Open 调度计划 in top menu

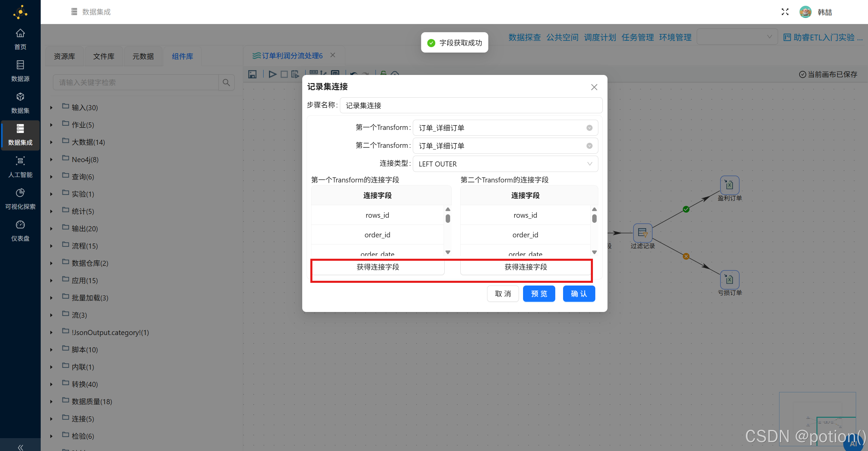600,37
